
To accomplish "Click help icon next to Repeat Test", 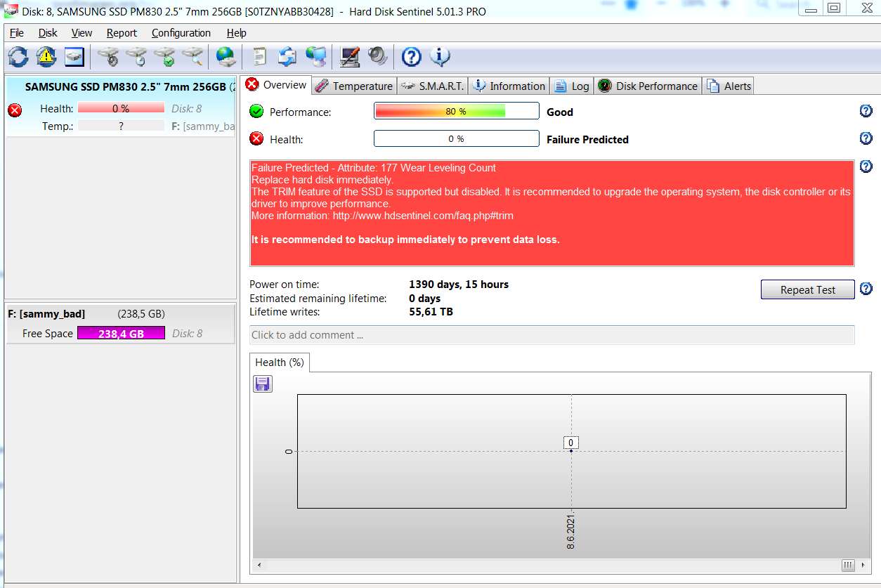I will [866, 289].
